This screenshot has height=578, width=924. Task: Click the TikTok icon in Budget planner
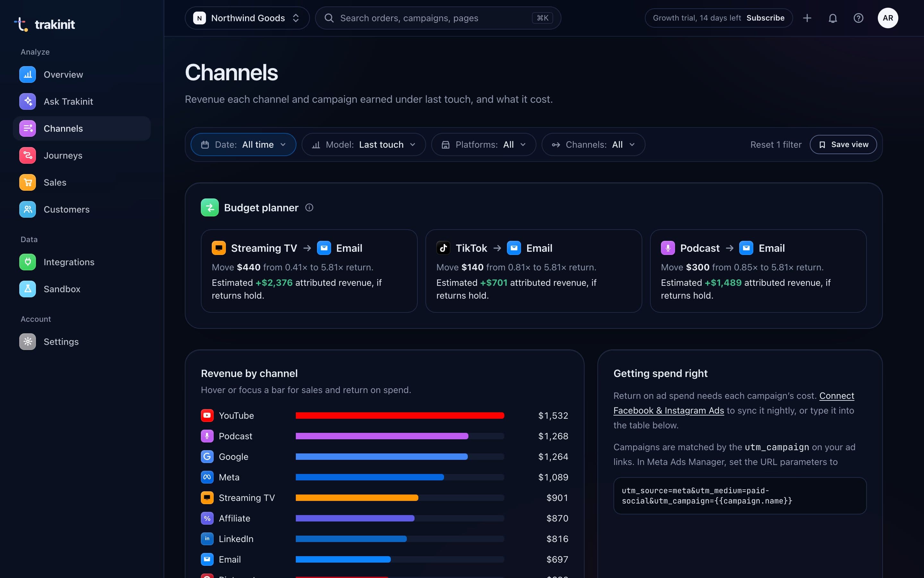443,248
